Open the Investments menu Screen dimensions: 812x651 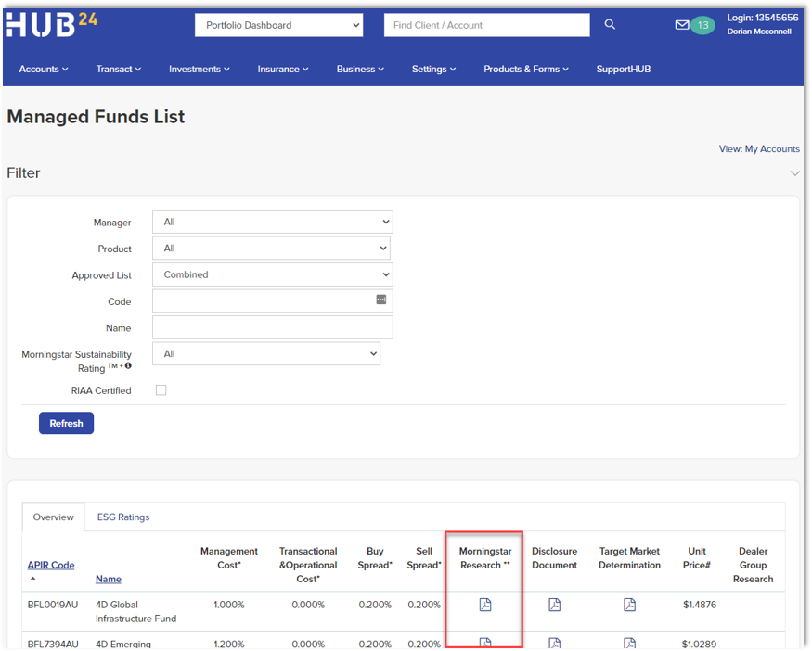tap(199, 69)
